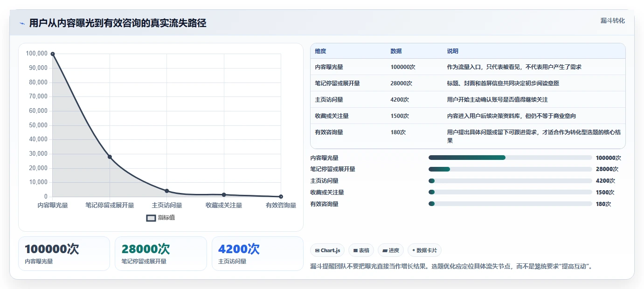Click the 主页访问量 cell in the table
The width and height of the screenshot is (644, 289).
tap(329, 100)
